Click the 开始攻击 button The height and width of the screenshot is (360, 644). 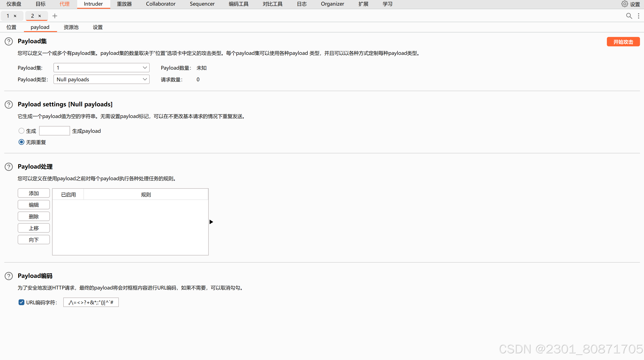(623, 42)
